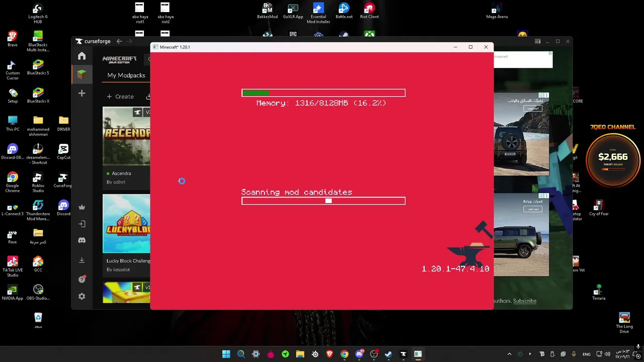
Task: Open Search from the taskbar
Action: tap(241, 354)
